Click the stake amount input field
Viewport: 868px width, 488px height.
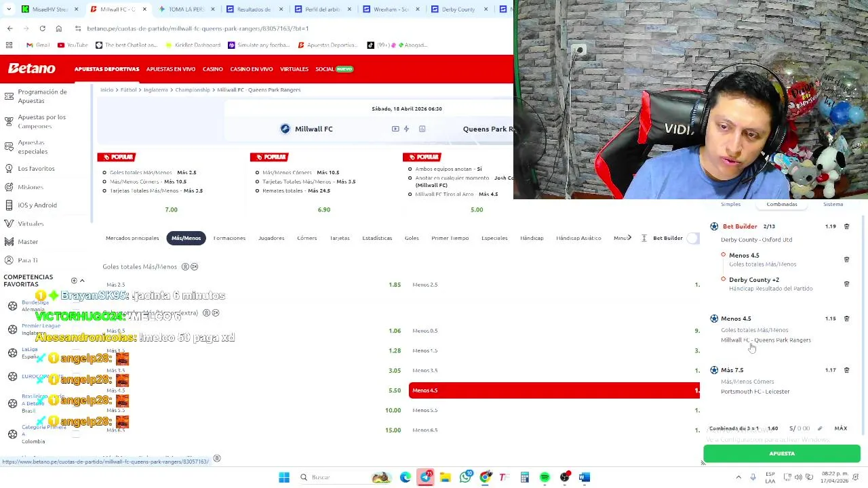[x=800, y=428]
